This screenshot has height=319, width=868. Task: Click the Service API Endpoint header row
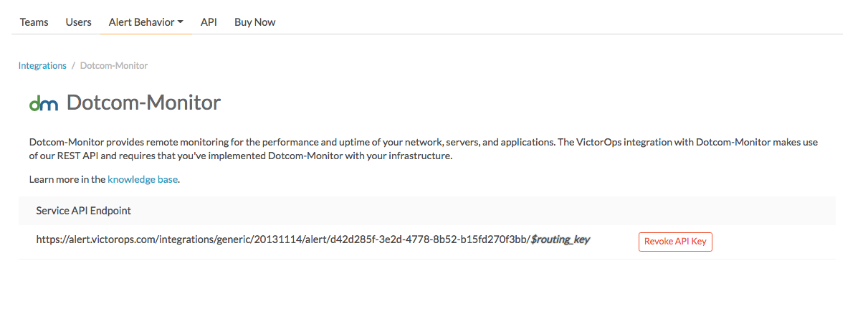coord(427,211)
